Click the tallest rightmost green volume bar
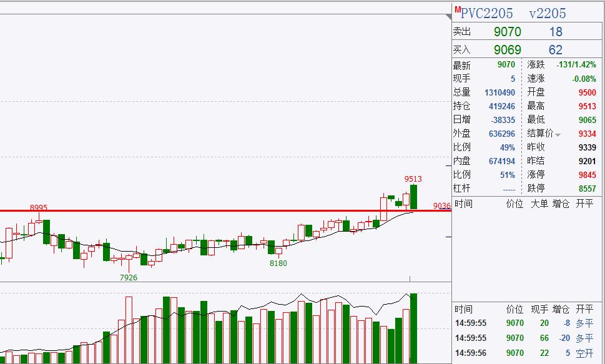Screen dimensions: 605x364 click(x=413, y=328)
